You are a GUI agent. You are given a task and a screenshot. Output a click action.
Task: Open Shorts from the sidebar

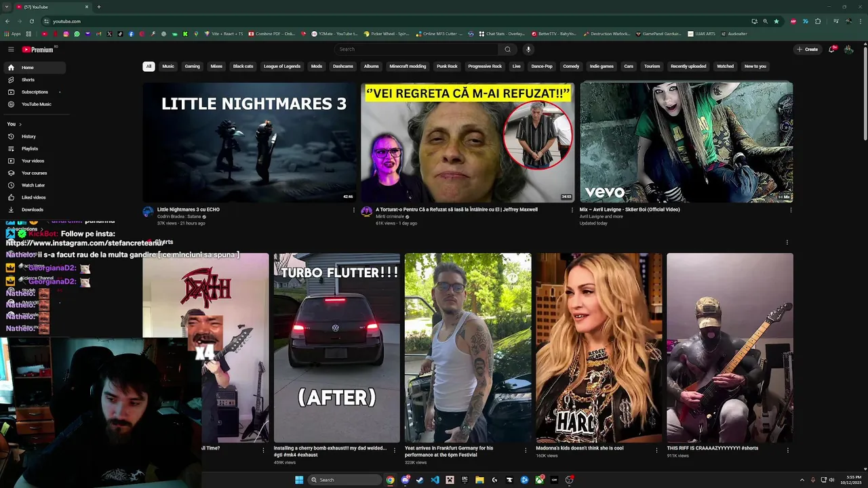(35, 80)
